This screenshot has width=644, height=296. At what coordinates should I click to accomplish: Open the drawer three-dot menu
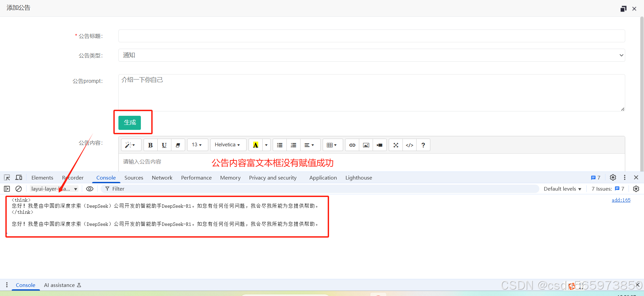[7, 285]
